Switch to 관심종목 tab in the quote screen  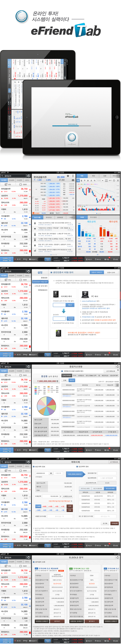click(11, 180)
